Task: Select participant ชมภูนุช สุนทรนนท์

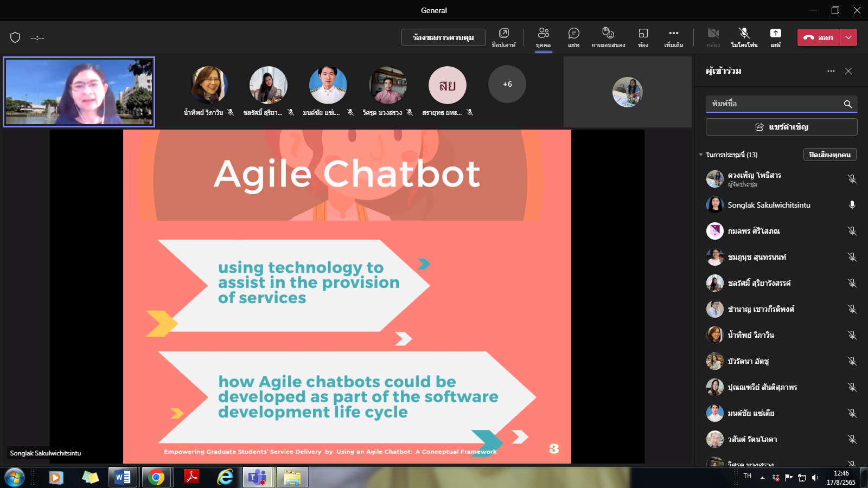Action: click(781, 257)
